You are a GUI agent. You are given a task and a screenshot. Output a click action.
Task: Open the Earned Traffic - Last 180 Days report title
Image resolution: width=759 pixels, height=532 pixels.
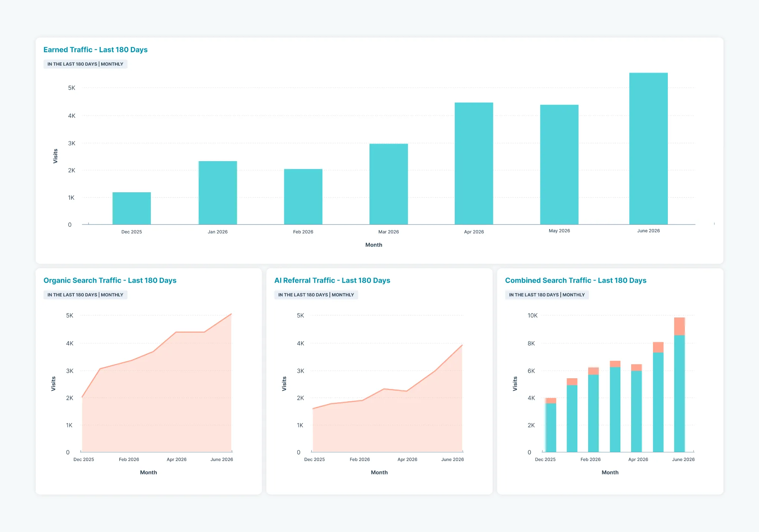[x=95, y=50]
